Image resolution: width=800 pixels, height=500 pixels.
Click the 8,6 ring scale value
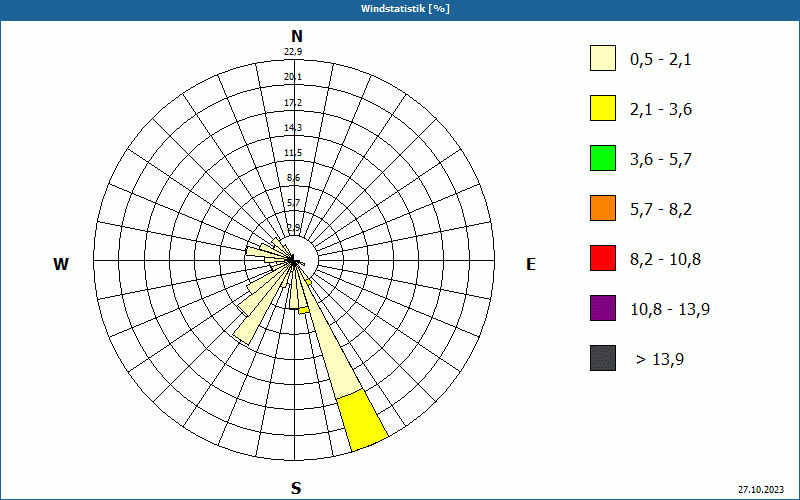coord(293,178)
